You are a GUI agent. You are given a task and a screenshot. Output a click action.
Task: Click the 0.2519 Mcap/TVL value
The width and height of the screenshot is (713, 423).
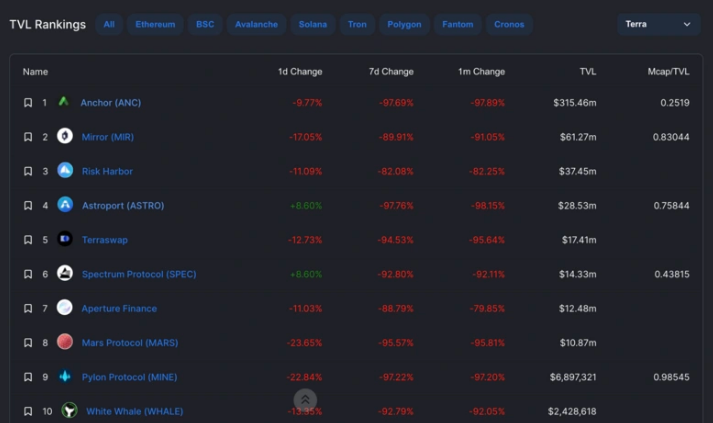click(x=675, y=103)
